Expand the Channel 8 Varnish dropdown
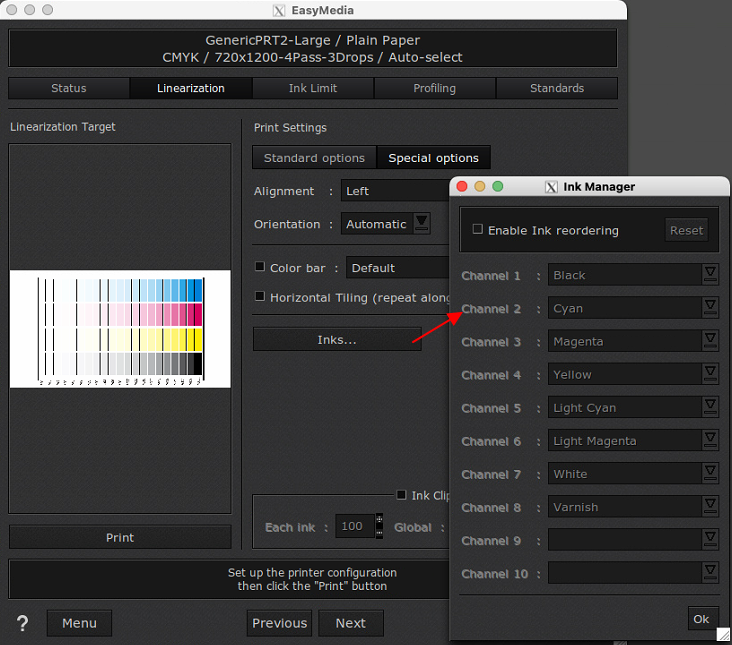Image resolution: width=732 pixels, height=645 pixels. [x=710, y=507]
